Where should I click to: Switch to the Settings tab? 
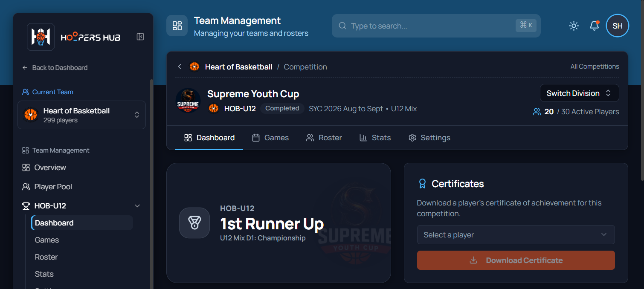pyautogui.click(x=429, y=138)
